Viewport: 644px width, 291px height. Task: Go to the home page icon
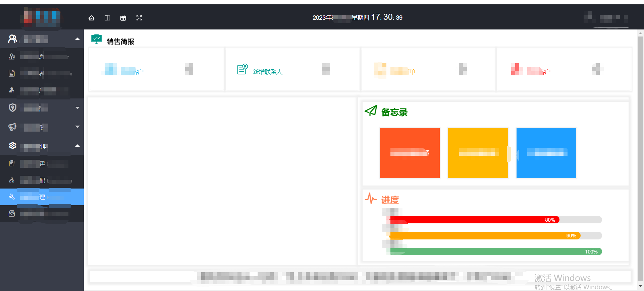coord(91,18)
